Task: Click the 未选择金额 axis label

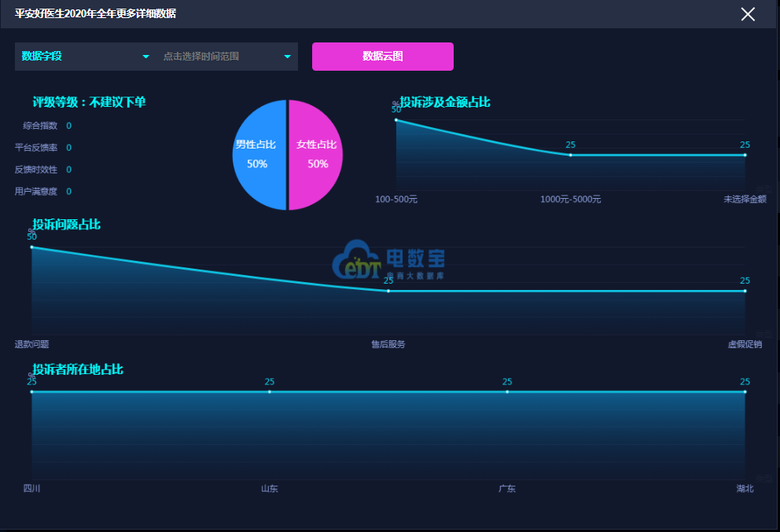Action: coord(745,200)
